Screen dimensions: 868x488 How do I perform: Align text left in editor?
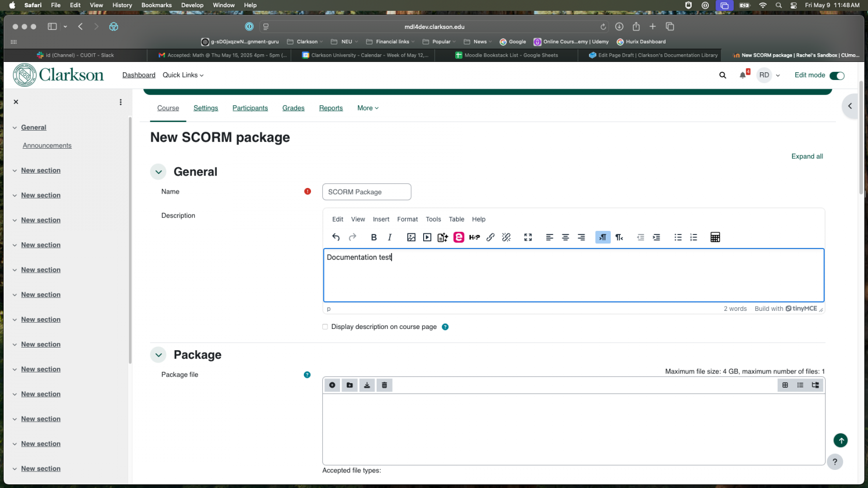pos(549,237)
